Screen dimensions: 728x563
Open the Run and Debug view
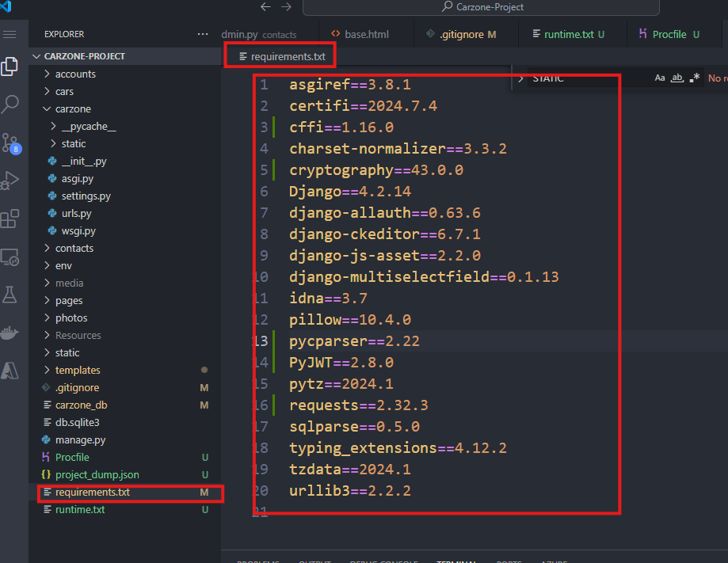[x=10, y=180]
